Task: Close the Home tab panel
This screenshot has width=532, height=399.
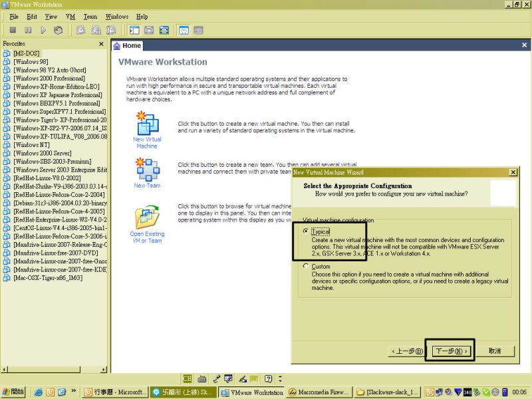Action: 524,45
